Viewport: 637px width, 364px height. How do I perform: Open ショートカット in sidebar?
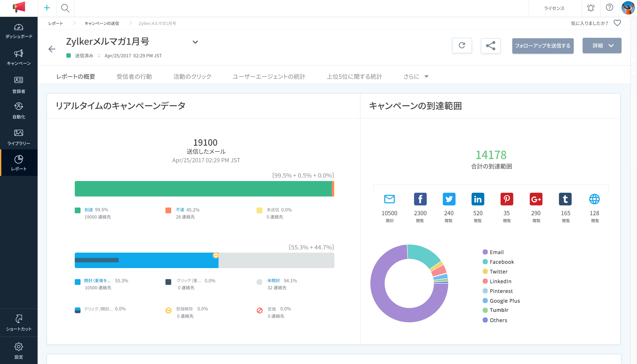coord(19,323)
